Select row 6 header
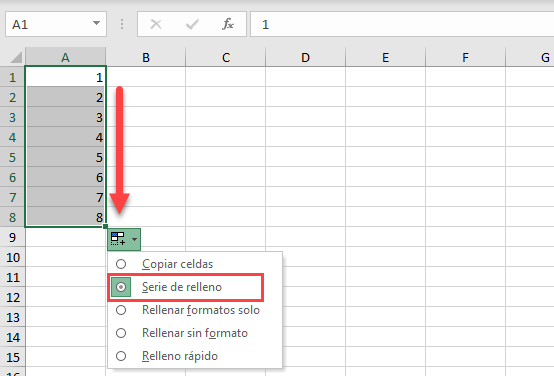 tap(12, 177)
